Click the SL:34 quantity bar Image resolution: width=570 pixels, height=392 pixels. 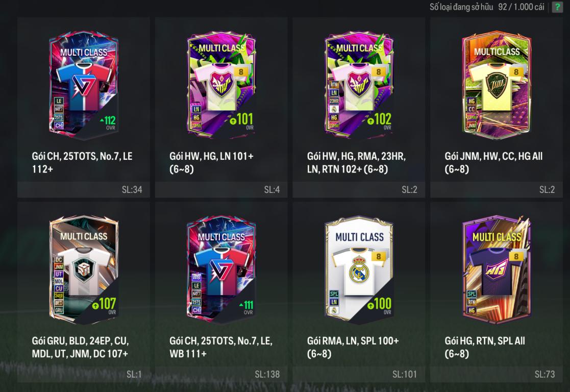pos(84,189)
